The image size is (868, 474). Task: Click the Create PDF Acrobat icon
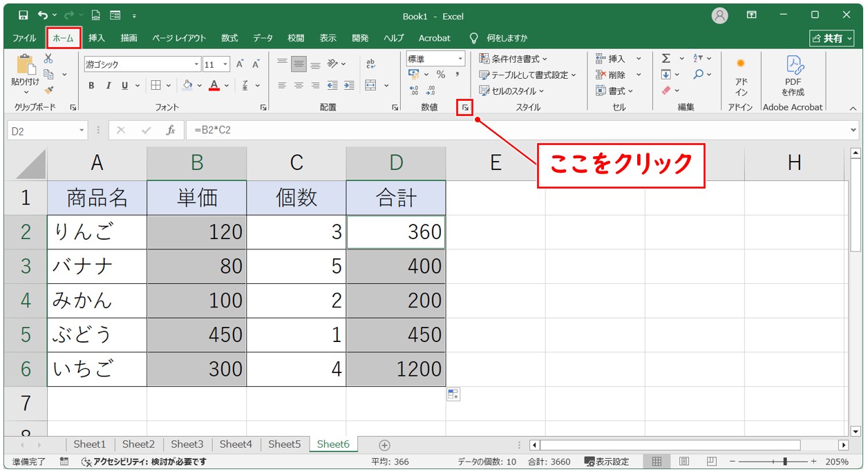click(793, 75)
